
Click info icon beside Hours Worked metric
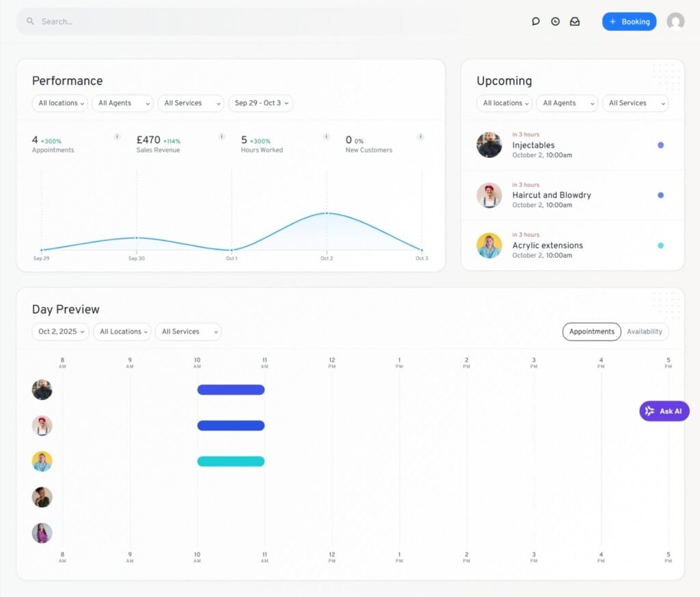click(326, 137)
